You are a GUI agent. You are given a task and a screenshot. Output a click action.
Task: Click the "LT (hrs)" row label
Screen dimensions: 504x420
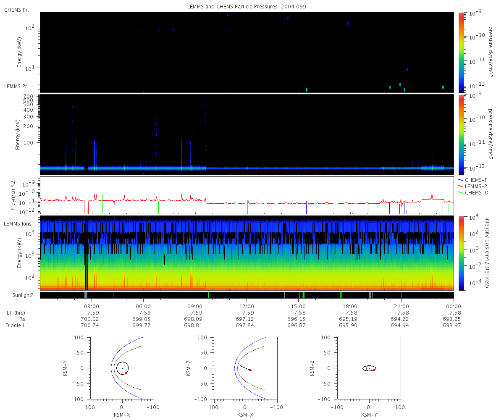[15, 312]
